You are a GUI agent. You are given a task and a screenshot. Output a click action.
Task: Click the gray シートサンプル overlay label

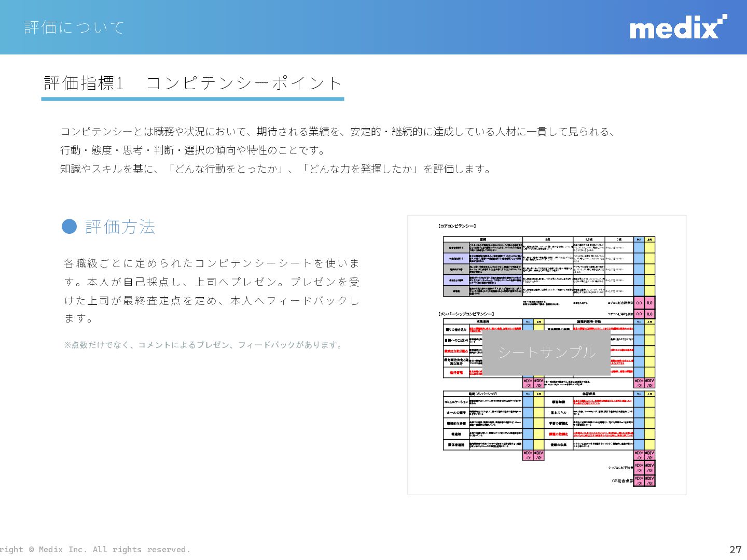(546, 353)
